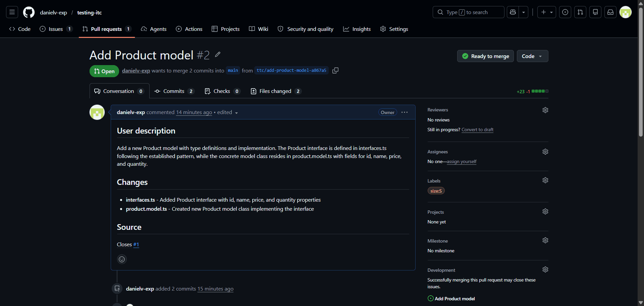This screenshot has width=644, height=306.
Task: Open the create new plus menu
Action: [547, 12]
